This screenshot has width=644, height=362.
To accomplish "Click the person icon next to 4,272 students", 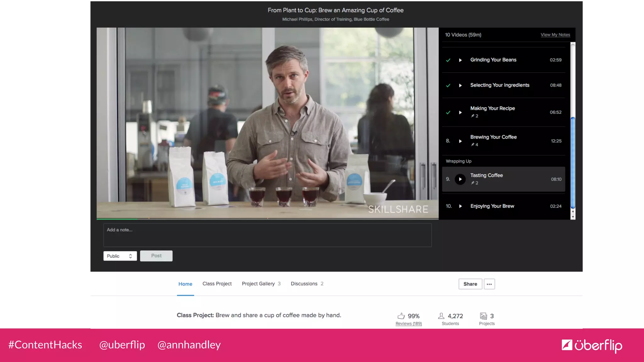I will (441, 316).
